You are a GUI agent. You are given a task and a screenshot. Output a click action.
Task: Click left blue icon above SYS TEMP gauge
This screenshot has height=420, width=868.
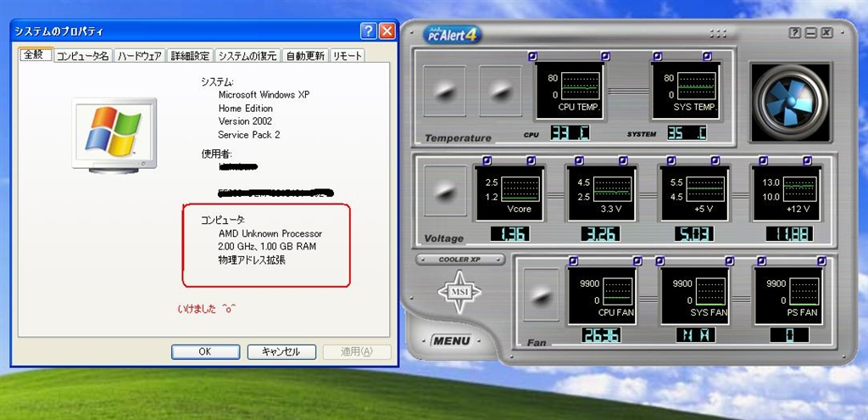click(657, 57)
